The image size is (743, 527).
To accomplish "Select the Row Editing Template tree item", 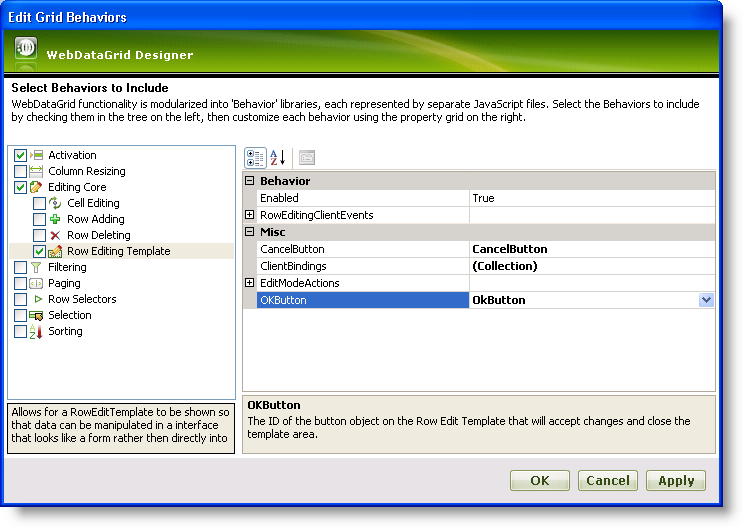I will pos(118,251).
